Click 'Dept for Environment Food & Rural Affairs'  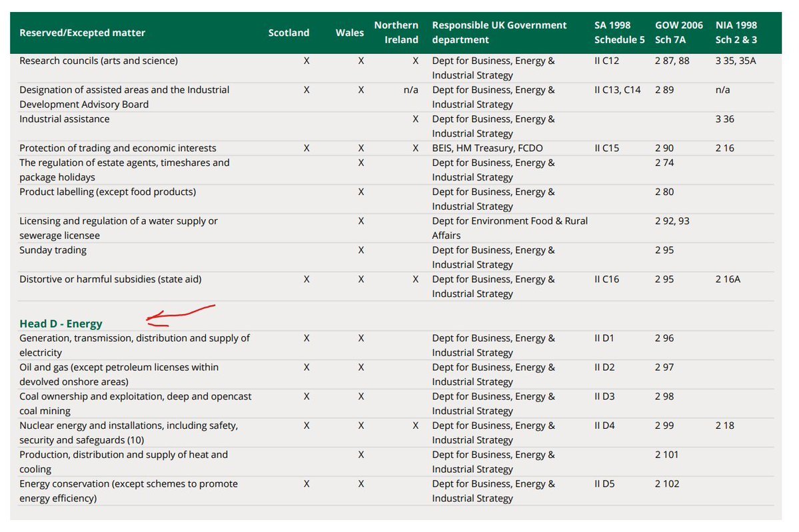point(510,228)
